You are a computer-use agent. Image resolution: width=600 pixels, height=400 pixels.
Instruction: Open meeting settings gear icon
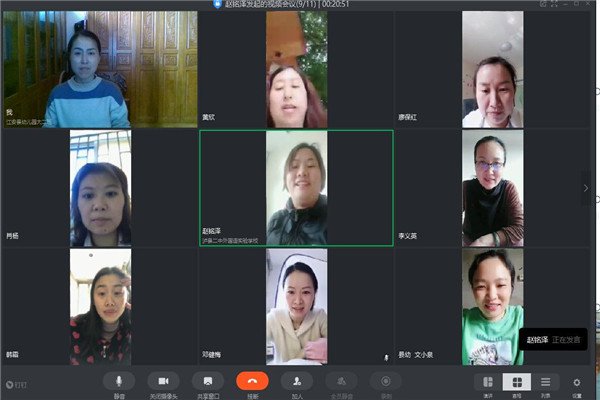coord(577,382)
